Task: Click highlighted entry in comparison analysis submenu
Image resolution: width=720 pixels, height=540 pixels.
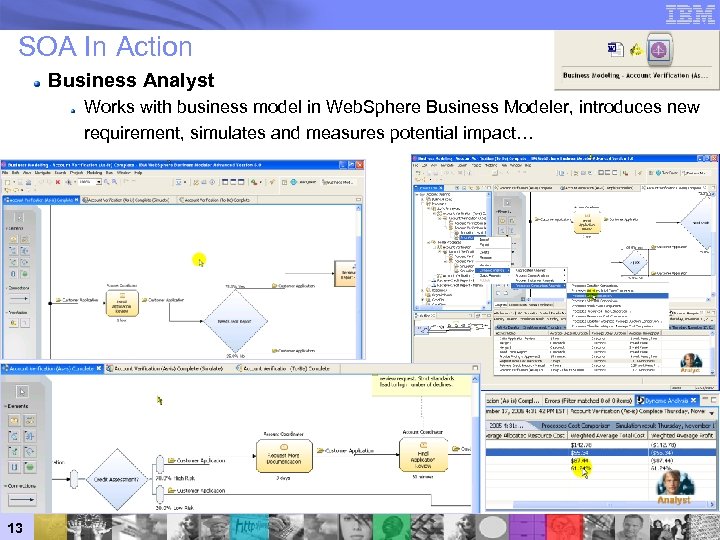Action: pyautogui.click(x=617, y=296)
